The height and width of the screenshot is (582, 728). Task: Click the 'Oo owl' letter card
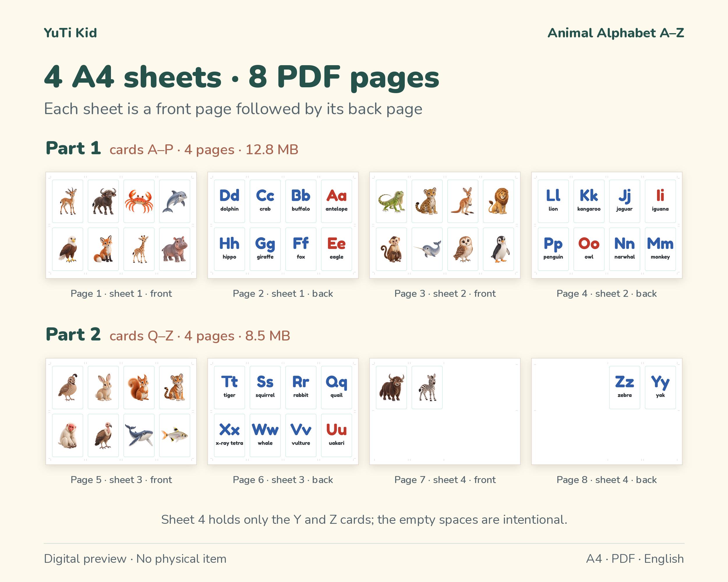pos(589,249)
